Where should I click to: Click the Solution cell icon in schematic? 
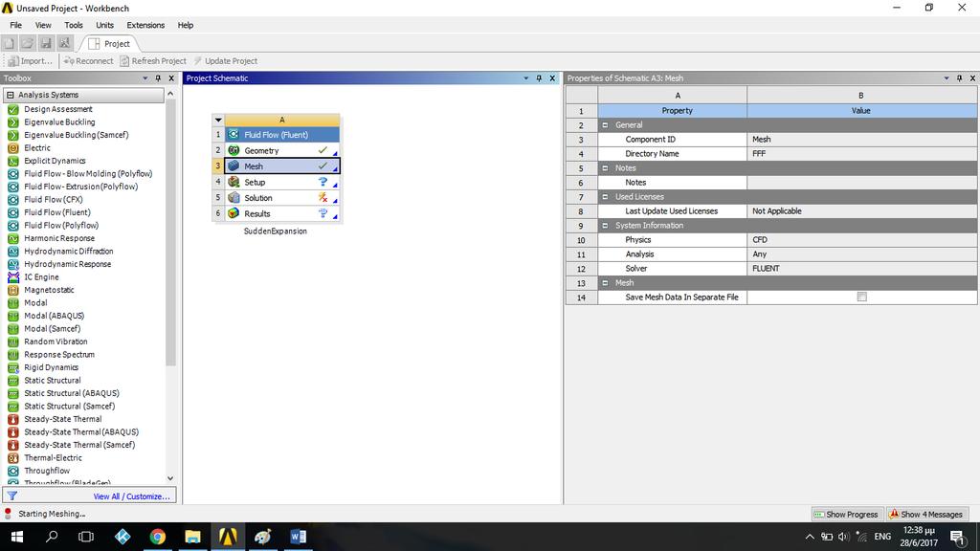pos(234,197)
